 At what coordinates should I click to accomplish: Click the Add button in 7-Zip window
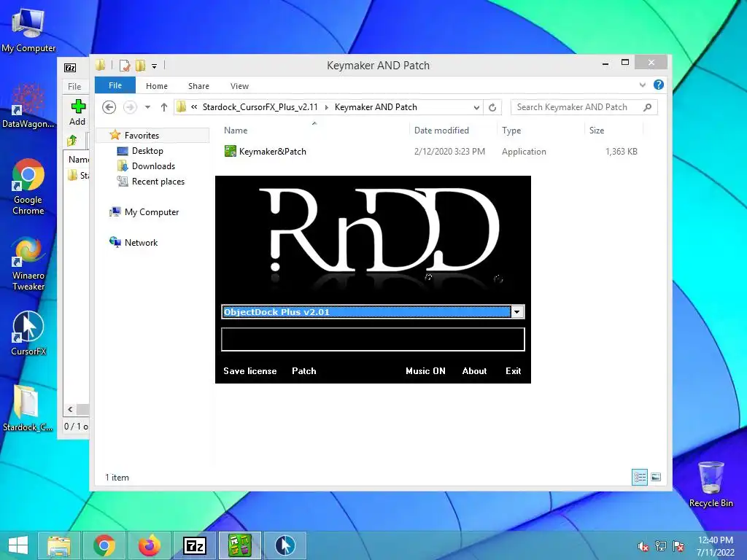pos(77,112)
